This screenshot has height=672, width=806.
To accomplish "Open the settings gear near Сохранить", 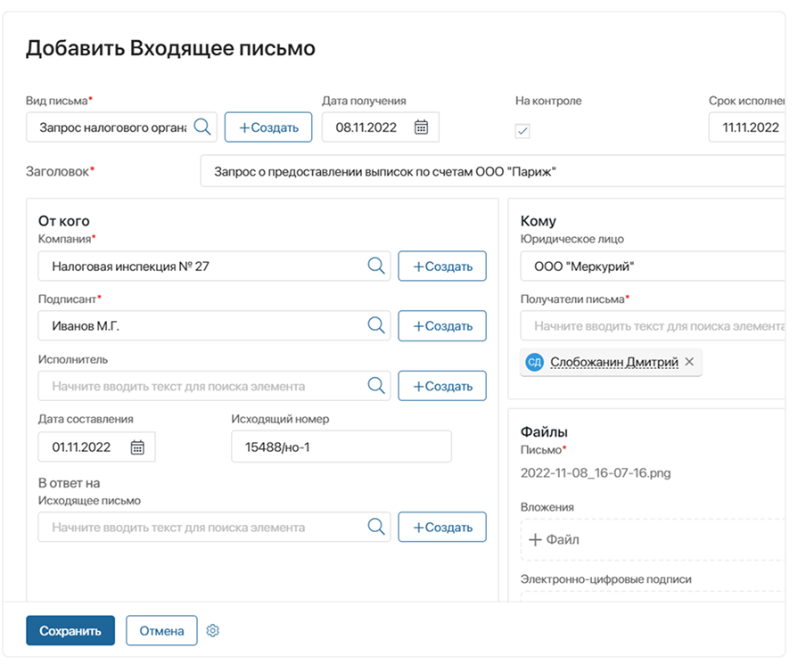I will click(212, 630).
